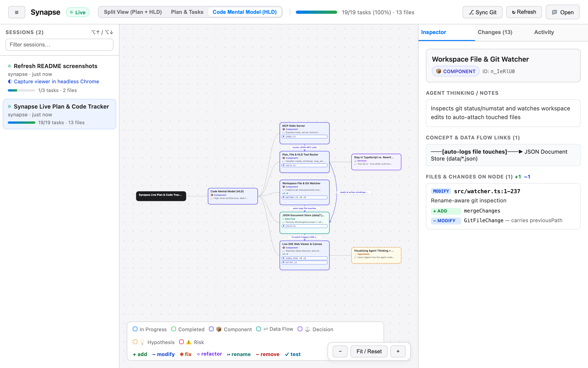588x368 pixels.
Task: Click the package icon in Component legend
Action: tap(219, 329)
